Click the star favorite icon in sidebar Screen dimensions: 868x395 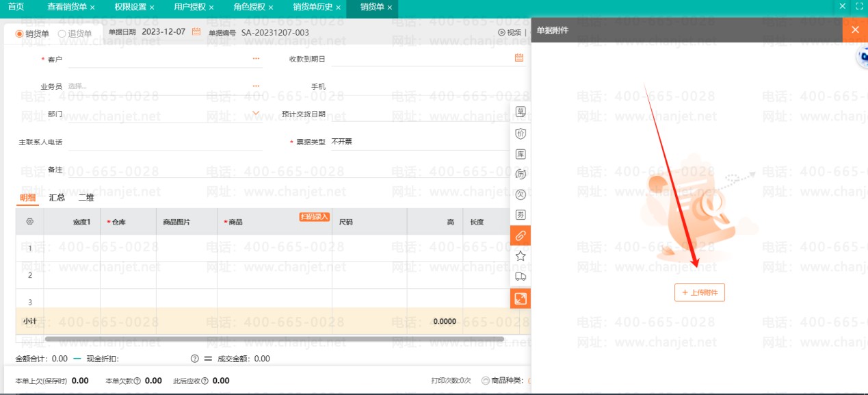[521, 256]
